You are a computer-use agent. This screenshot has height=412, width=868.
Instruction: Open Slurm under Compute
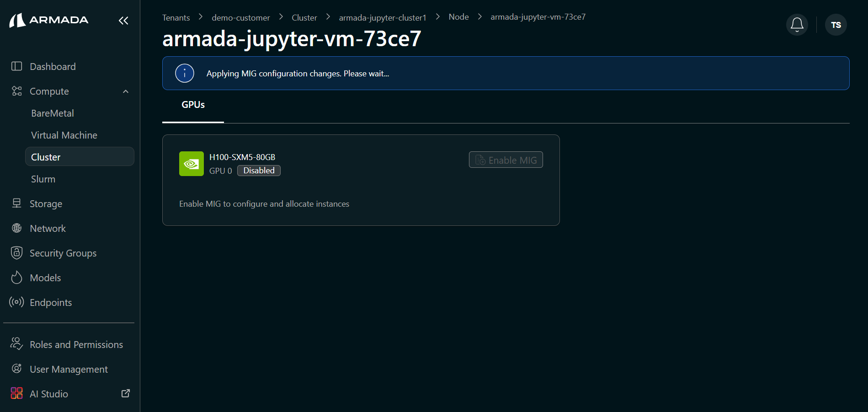43,179
